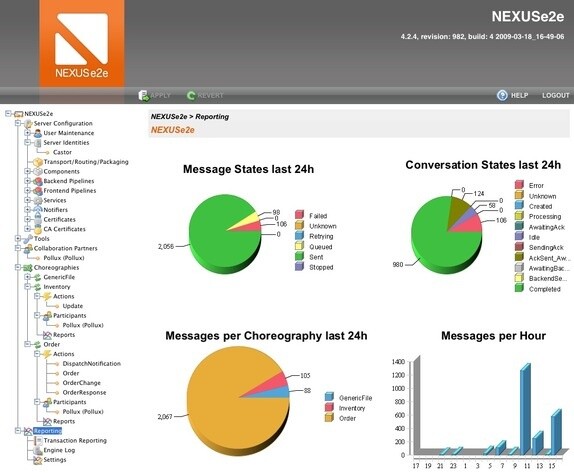The height and width of the screenshot is (473, 574).
Task: Click the Messages per Choreography pie chart
Action: [x=238, y=401]
